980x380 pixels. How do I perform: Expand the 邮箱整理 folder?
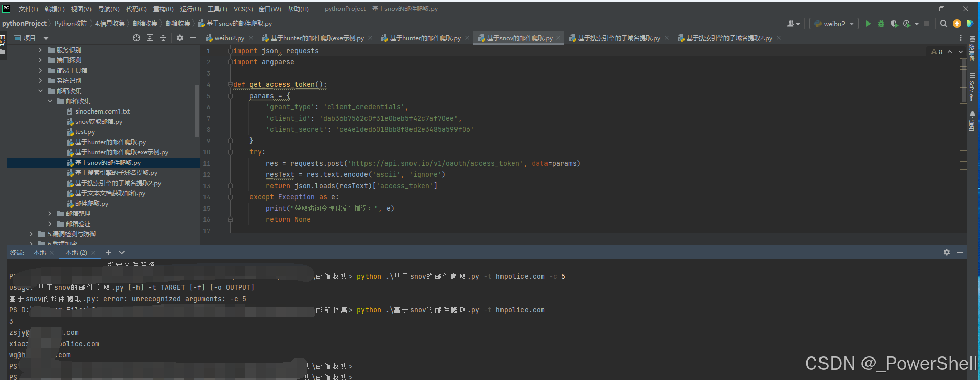point(50,213)
